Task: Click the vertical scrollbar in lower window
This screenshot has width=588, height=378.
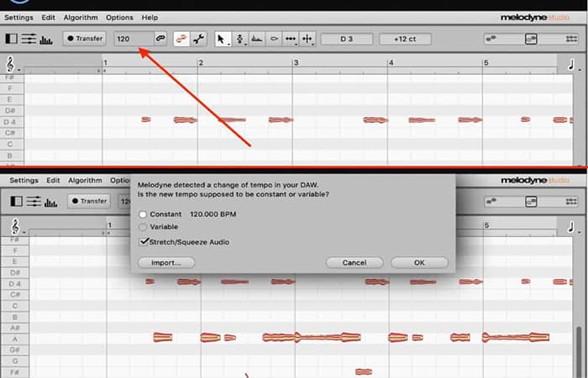Action: tap(580, 352)
